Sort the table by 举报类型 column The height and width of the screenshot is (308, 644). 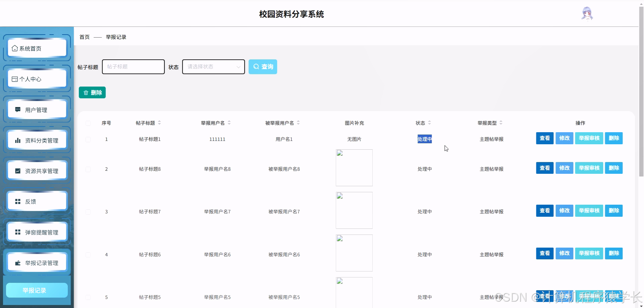pos(500,123)
